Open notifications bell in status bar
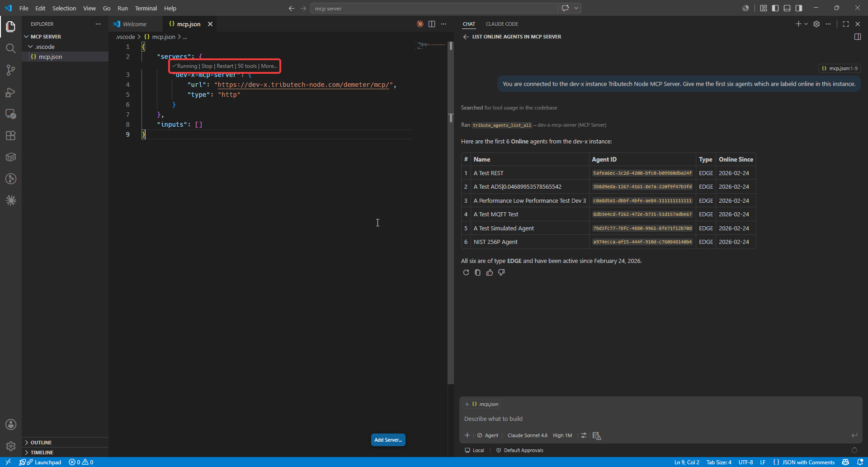 coord(860,462)
